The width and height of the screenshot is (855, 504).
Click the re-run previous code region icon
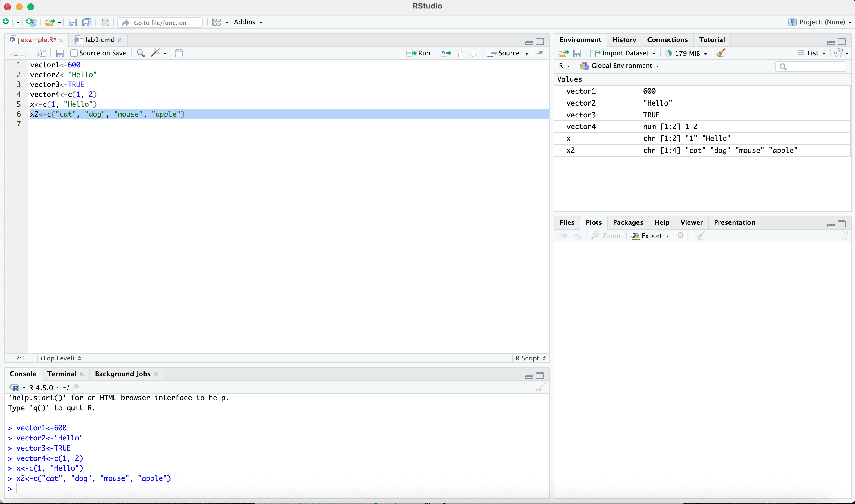pyautogui.click(x=446, y=53)
